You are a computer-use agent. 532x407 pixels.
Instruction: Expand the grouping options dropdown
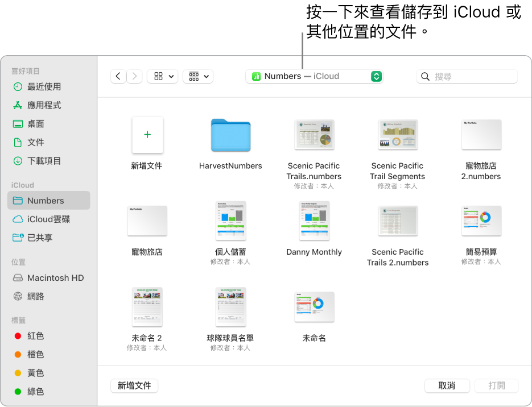(197, 76)
